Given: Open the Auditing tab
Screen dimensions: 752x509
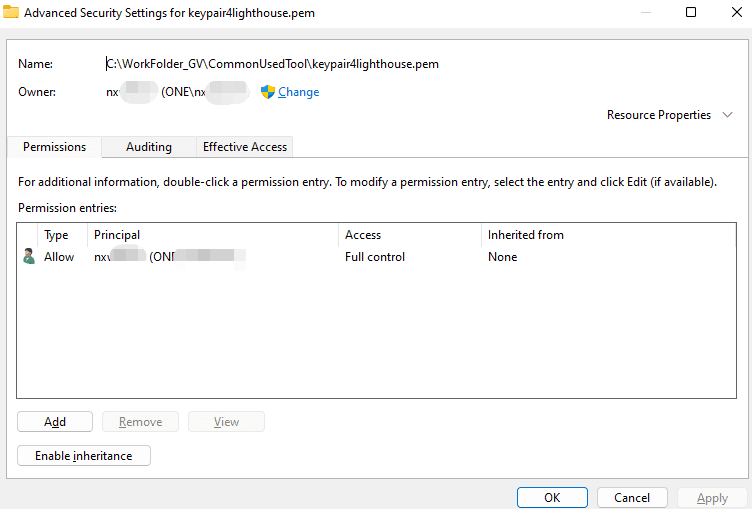Looking at the screenshot, I should point(148,147).
